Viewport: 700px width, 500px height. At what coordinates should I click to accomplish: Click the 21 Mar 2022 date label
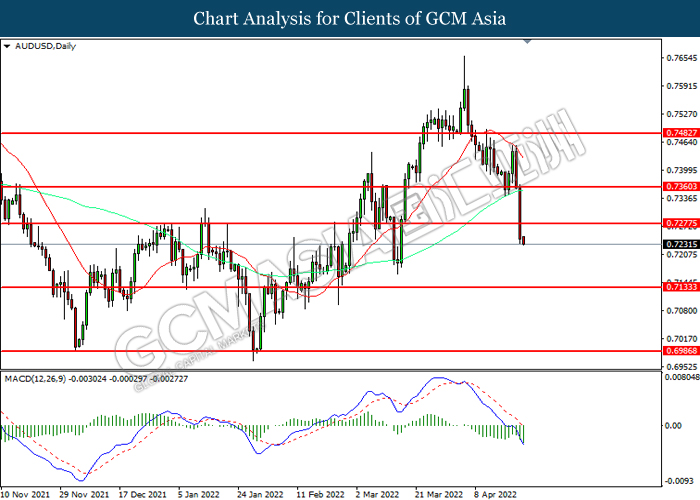(439, 495)
